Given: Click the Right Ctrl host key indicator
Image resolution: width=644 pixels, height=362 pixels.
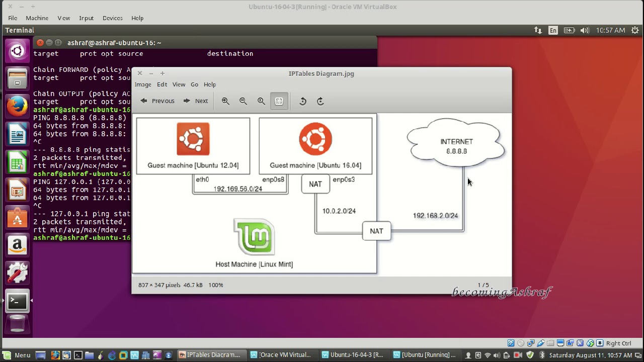Looking at the screenshot, I should tap(618, 343).
